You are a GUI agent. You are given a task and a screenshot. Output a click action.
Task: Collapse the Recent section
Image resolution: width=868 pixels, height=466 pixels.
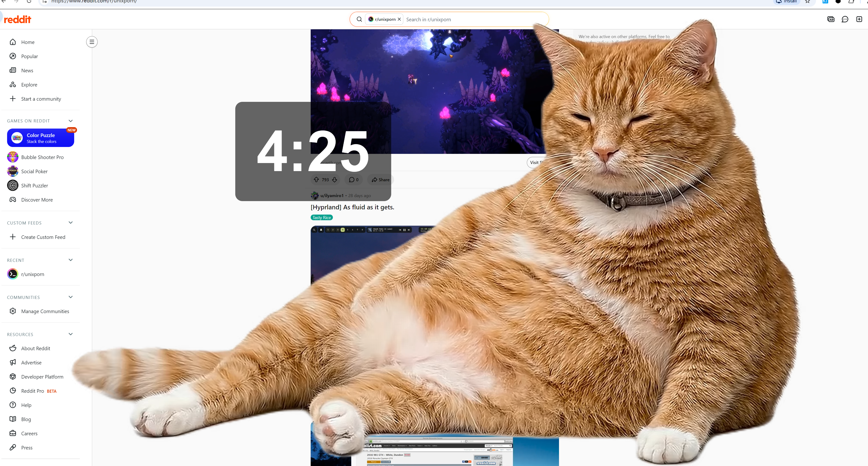(x=70, y=260)
